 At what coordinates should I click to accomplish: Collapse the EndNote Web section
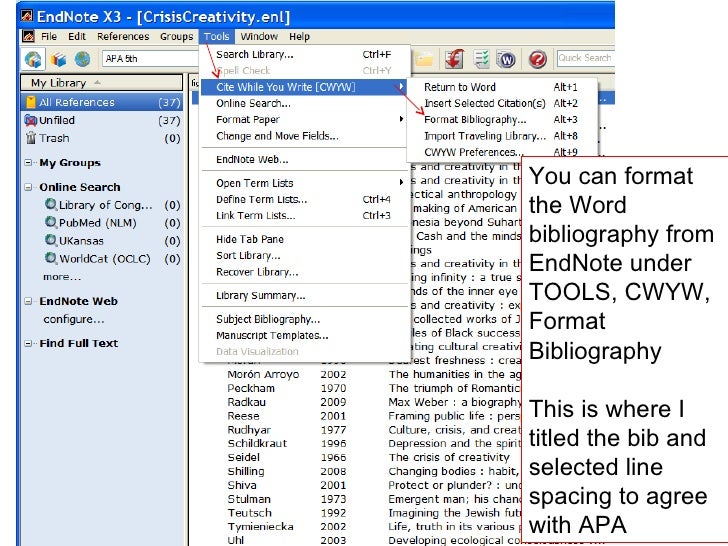click(28, 301)
